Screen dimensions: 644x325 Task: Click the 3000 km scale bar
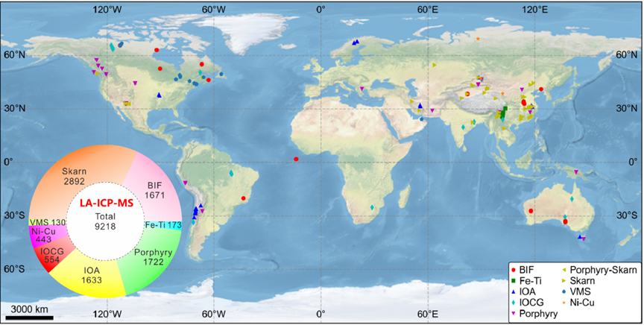[x=31, y=318]
